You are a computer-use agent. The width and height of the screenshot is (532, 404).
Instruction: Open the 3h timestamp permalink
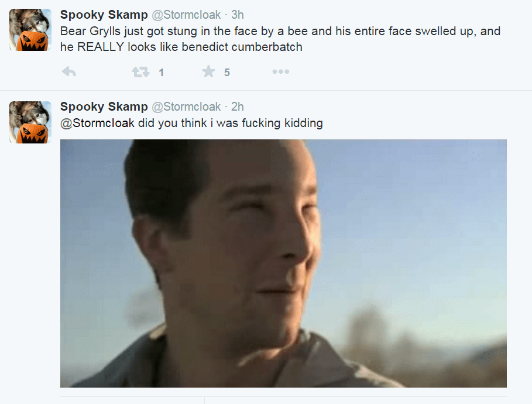(238, 15)
